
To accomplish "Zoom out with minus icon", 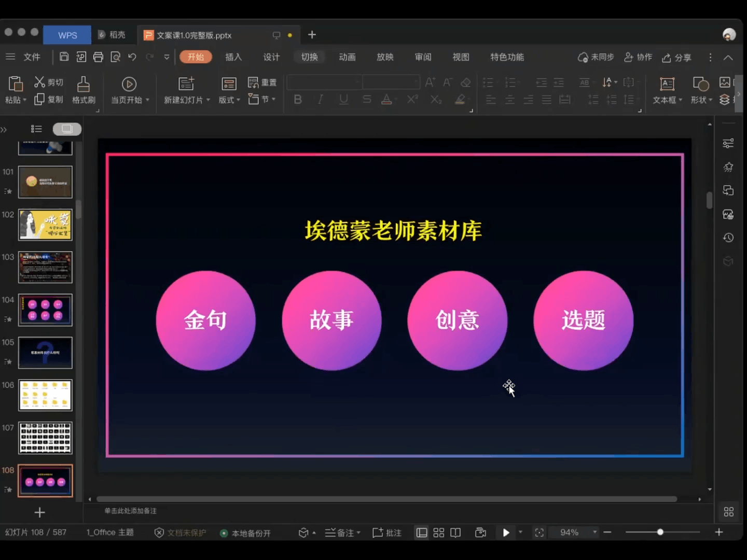I will click(607, 532).
